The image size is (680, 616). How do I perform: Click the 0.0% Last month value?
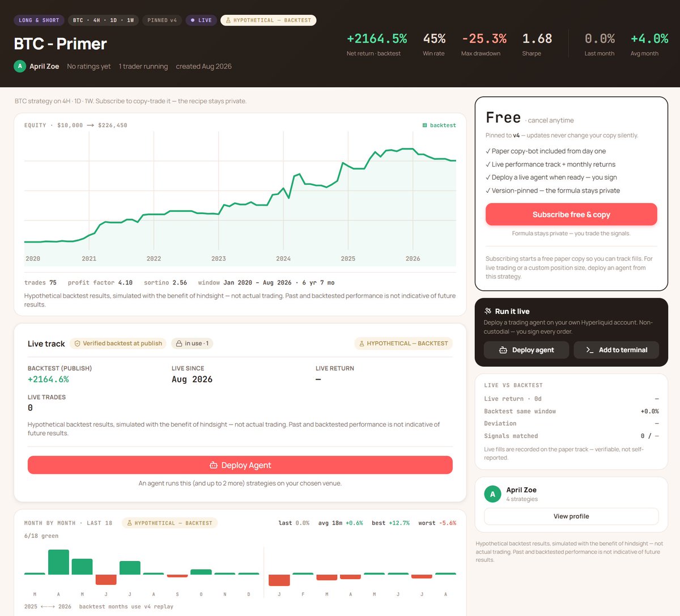tap(600, 39)
